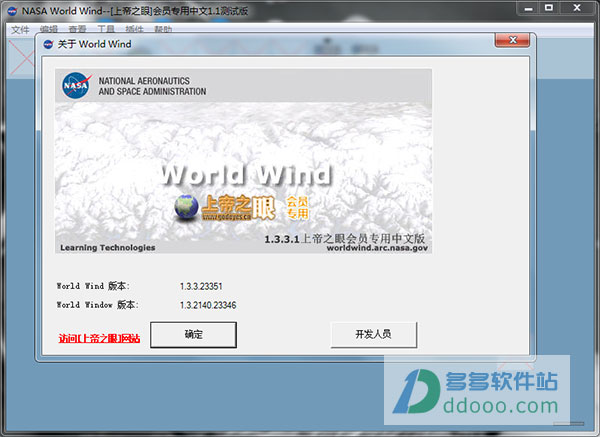This screenshot has height=437, width=600.
Task: Maximize the NASA World Wind main window
Action: [549, 8]
